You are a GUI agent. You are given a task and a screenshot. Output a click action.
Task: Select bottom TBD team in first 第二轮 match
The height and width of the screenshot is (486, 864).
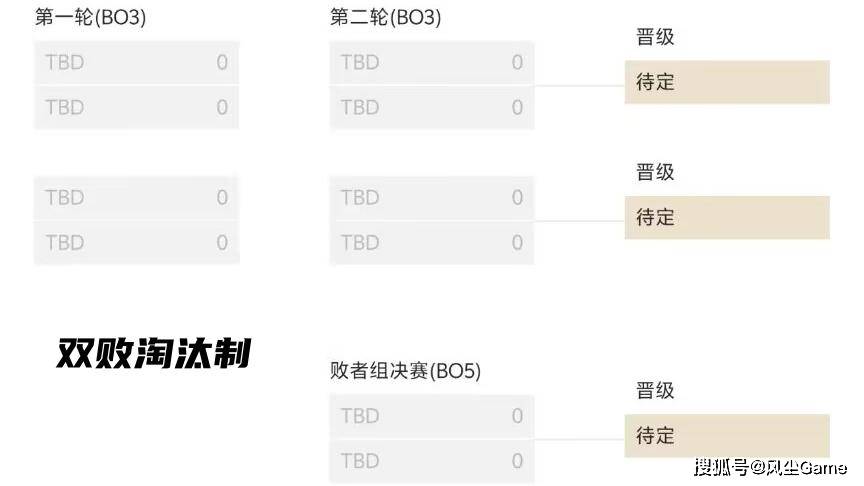(x=431, y=107)
